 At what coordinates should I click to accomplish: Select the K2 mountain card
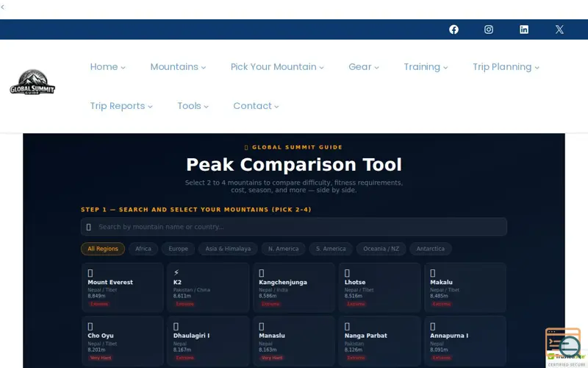coord(208,288)
